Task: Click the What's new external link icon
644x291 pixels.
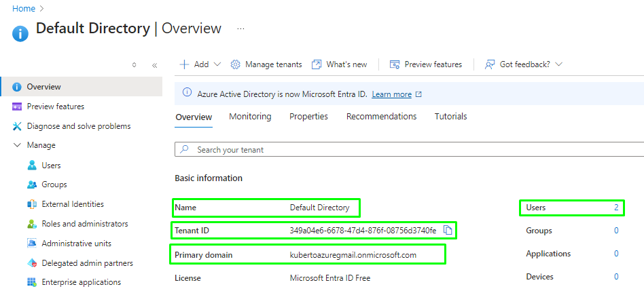Action: tap(317, 64)
